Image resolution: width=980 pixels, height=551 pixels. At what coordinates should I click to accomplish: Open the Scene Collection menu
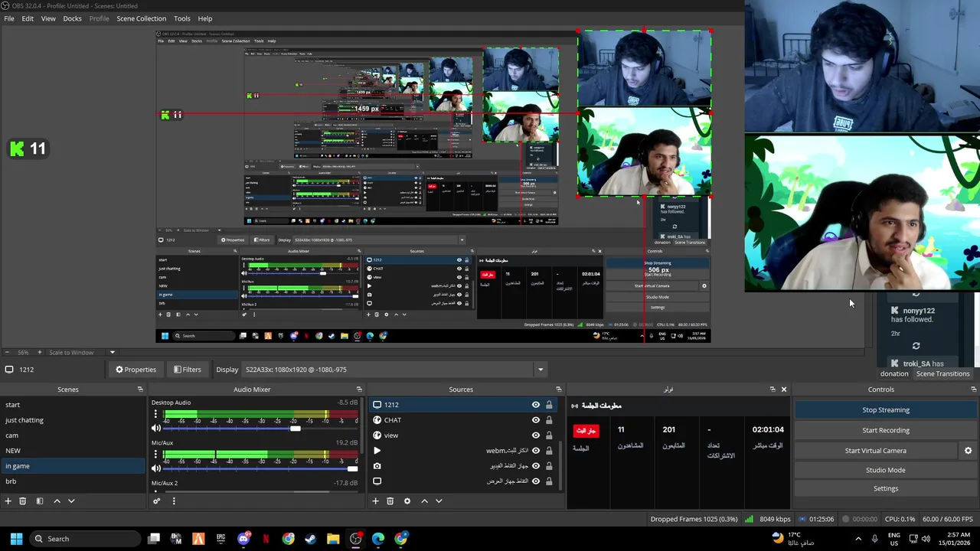click(141, 18)
